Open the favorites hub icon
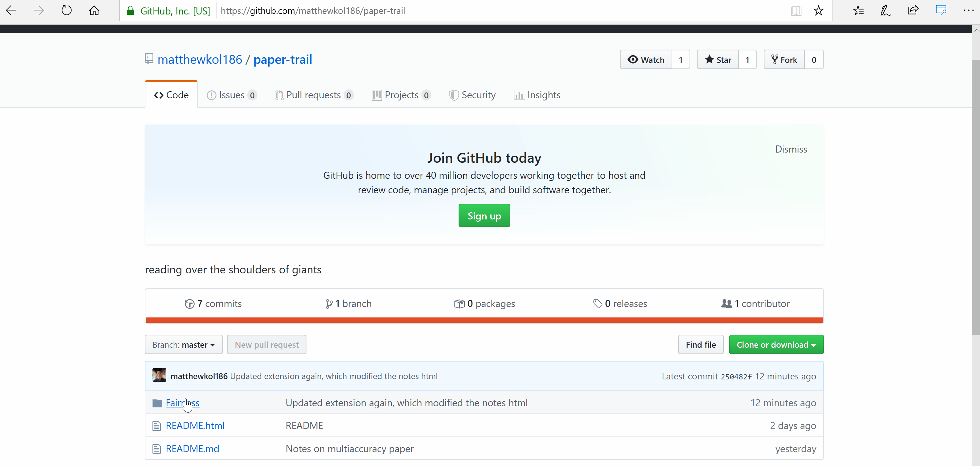The width and height of the screenshot is (980, 466). click(x=858, y=10)
